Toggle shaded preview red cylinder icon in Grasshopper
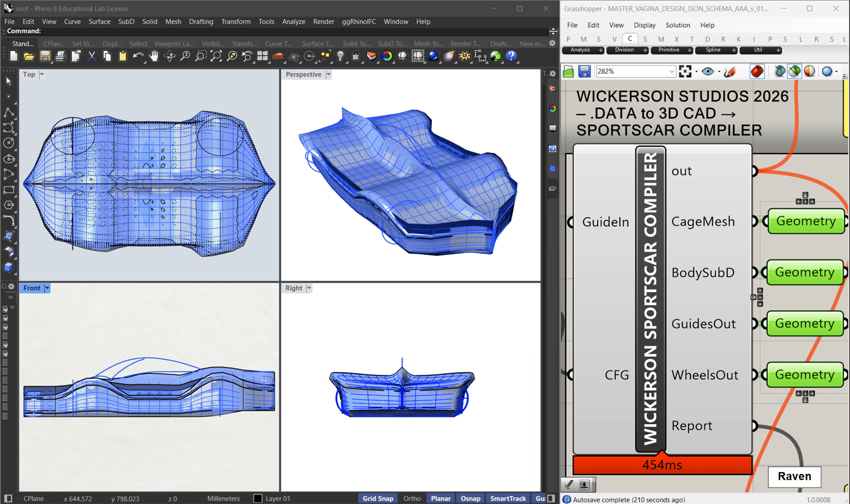This screenshot has width=850, height=504. (x=757, y=71)
